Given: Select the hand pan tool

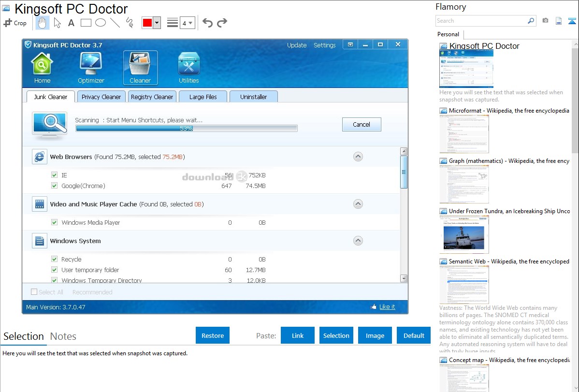Looking at the screenshot, I should pos(43,23).
